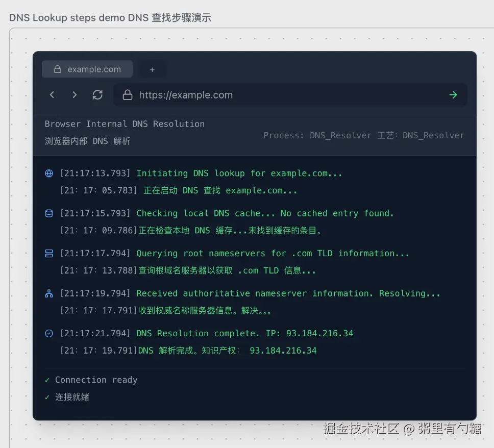
Task: Open a new tab with plus button
Action: pos(152,69)
